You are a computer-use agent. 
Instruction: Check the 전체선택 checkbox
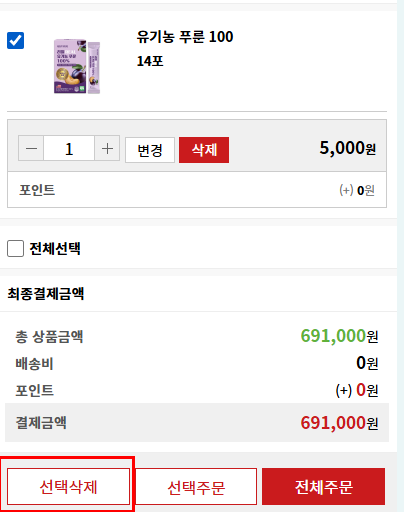(x=15, y=248)
